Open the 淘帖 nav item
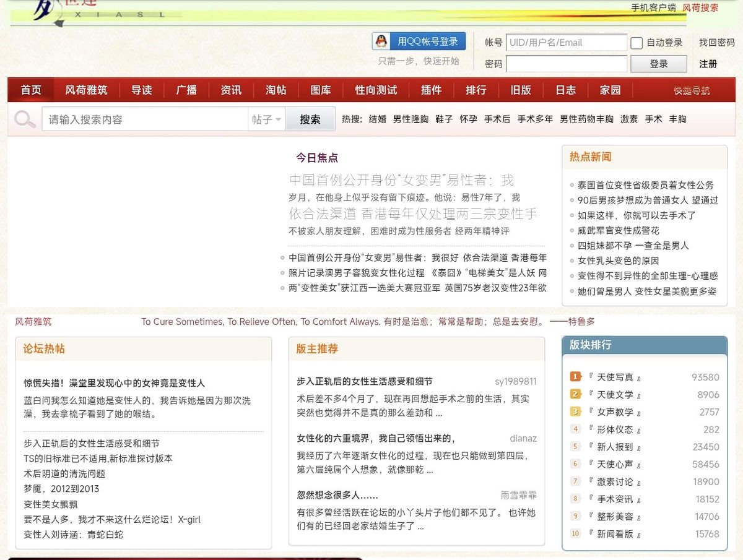The width and height of the screenshot is (743, 560). tap(276, 90)
